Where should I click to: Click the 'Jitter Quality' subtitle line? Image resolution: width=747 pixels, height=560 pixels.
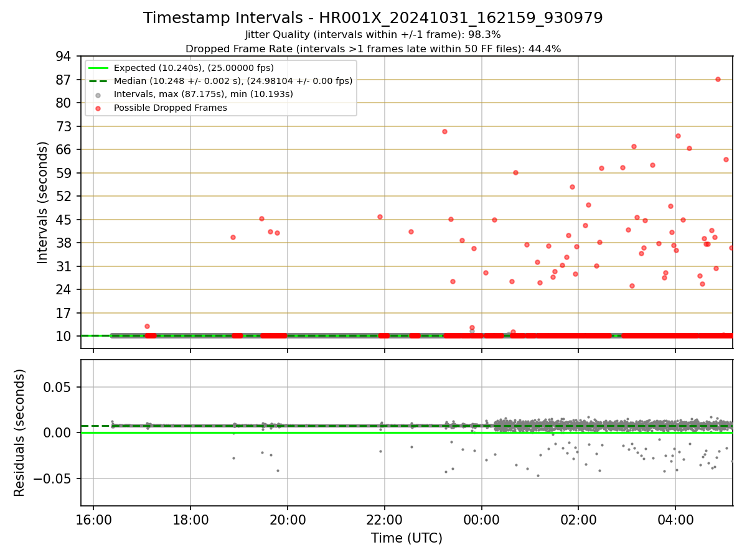[x=373, y=35]
